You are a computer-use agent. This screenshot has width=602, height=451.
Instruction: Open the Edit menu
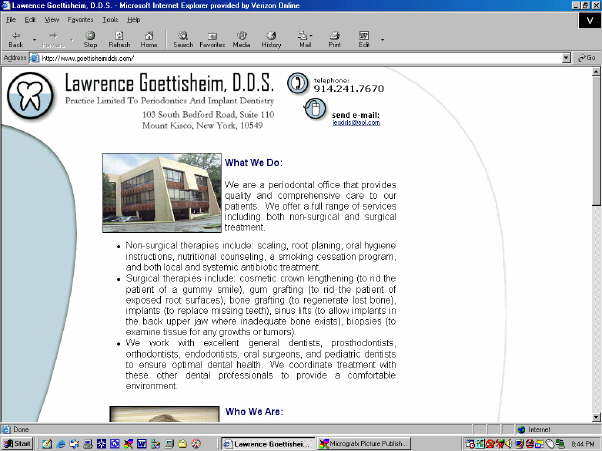coord(30,20)
